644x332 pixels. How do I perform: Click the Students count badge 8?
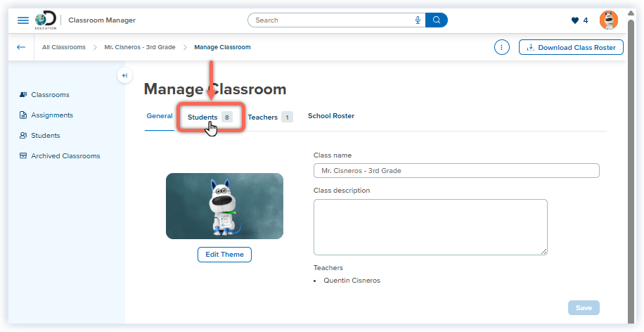[x=226, y=117]
